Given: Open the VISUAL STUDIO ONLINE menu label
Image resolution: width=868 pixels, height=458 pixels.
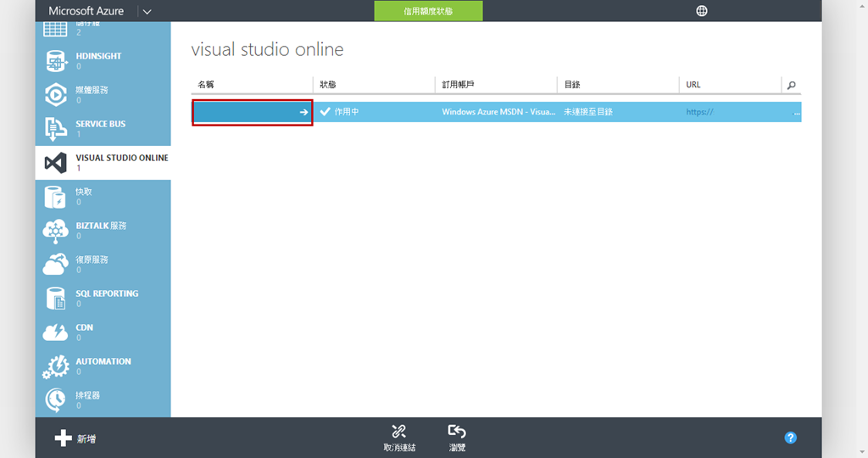Looking at the screenshot, I should coord(122,158).
